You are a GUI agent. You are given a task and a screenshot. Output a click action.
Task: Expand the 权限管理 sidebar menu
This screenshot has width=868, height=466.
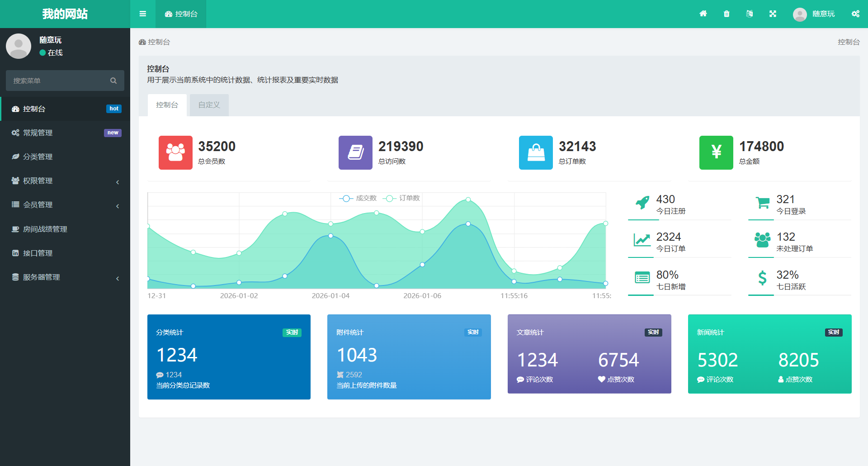pos(65,181)
